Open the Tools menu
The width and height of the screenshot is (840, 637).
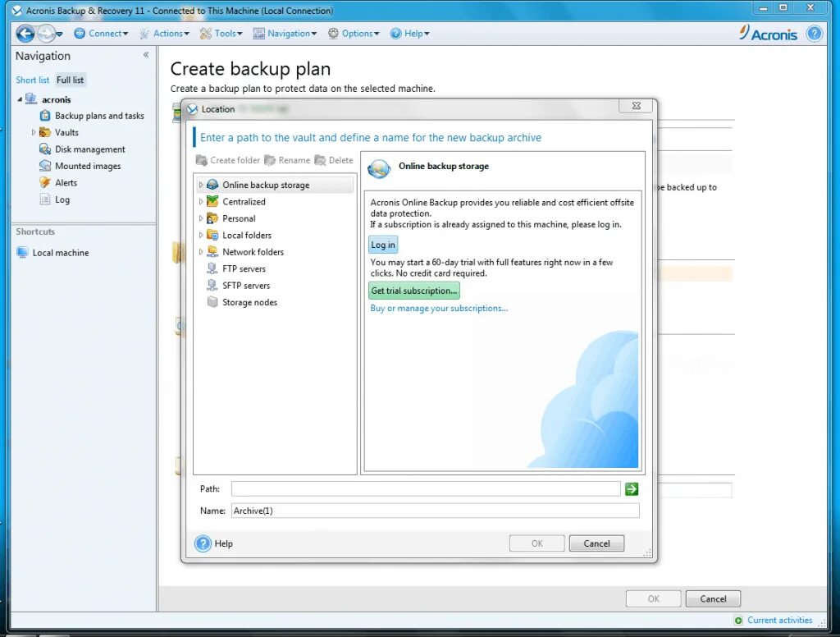tap(221, 33)
